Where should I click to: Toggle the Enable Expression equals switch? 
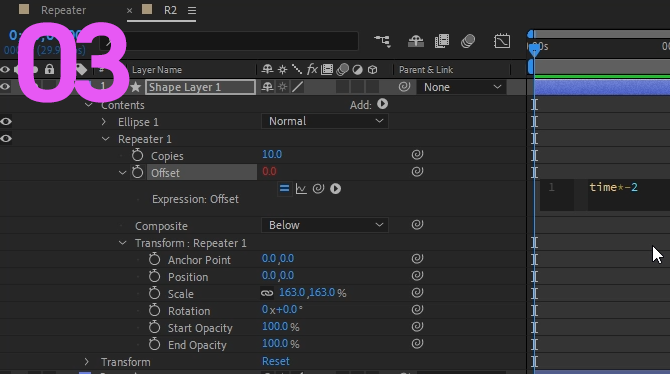(x=284, y=188)
